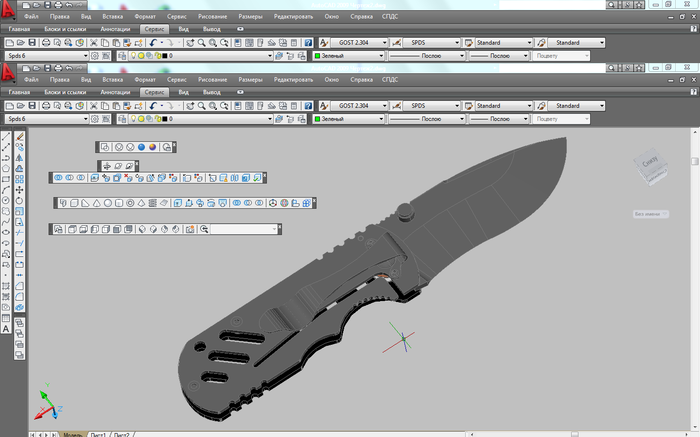Switch to the Лист1 layout tab
The image size is (700, 437).
[x=98, y=434]
